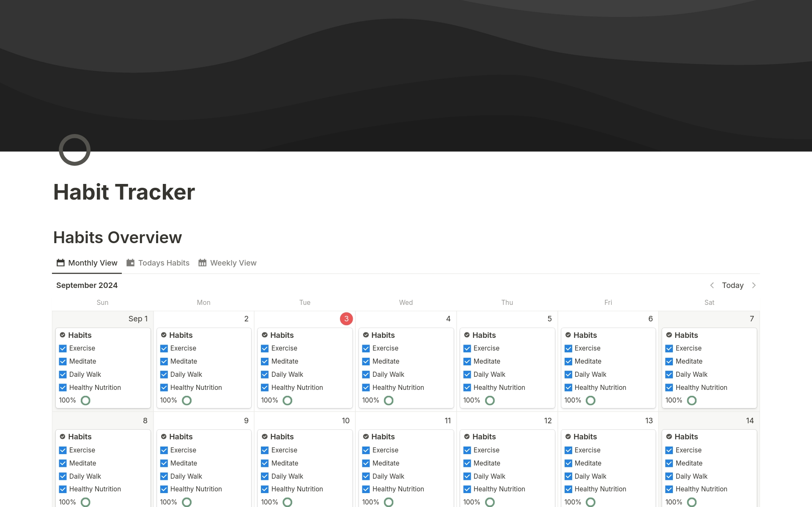The height and width of the screenshot is (507, 812).
Task: Uncheck Exercise on September 1
Action: (x=63, y=348)
